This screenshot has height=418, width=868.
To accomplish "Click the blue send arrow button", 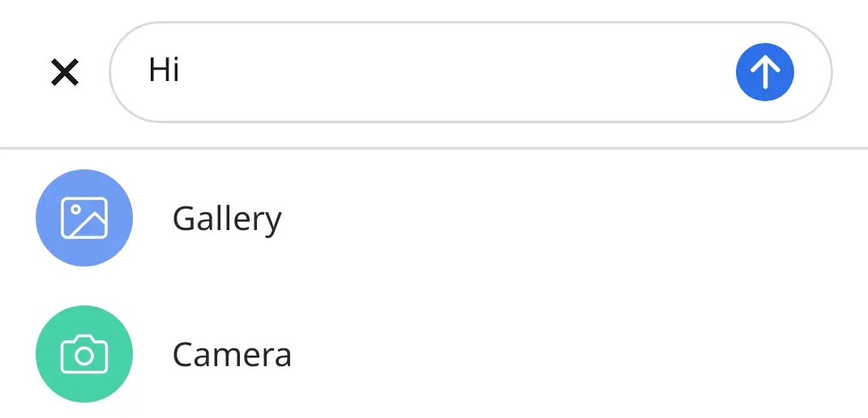I will [x=764, y=72].
